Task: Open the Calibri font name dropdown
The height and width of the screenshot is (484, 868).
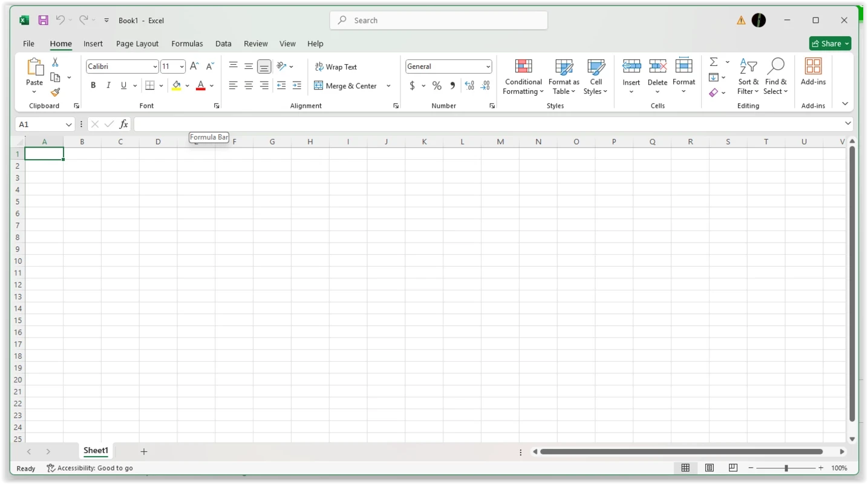Action: (155, 67)
